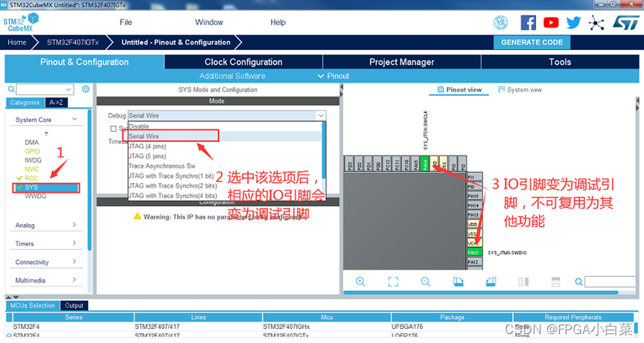644x343 pixels.
Task: Go to Home breadcrumb
Action: 17,42
